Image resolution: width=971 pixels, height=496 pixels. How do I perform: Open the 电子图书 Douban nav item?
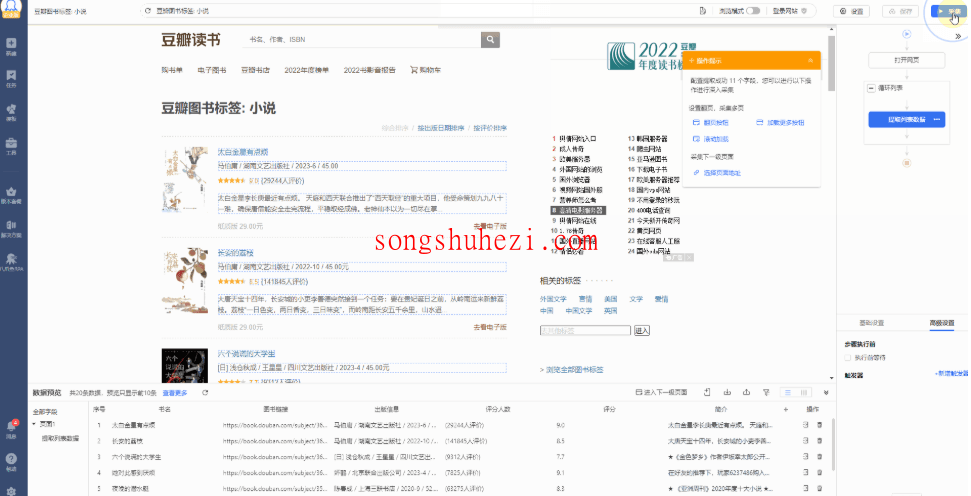tap(212, 70)
